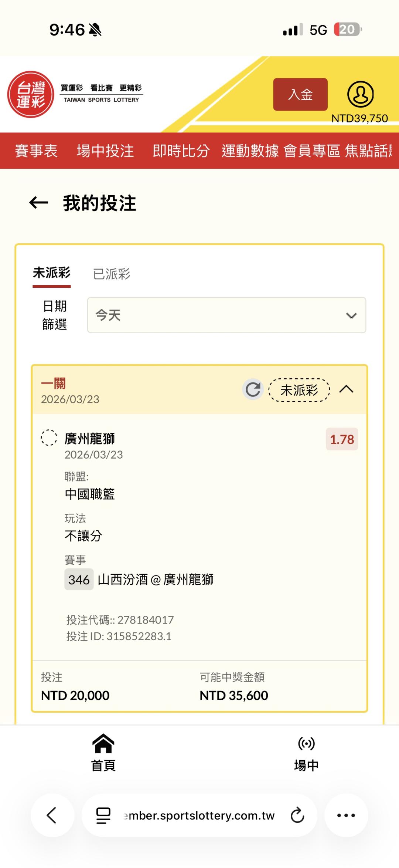Screen dimensions: 399x868
Task: Open the browser three-dots menu
Action: coord(346,815)
